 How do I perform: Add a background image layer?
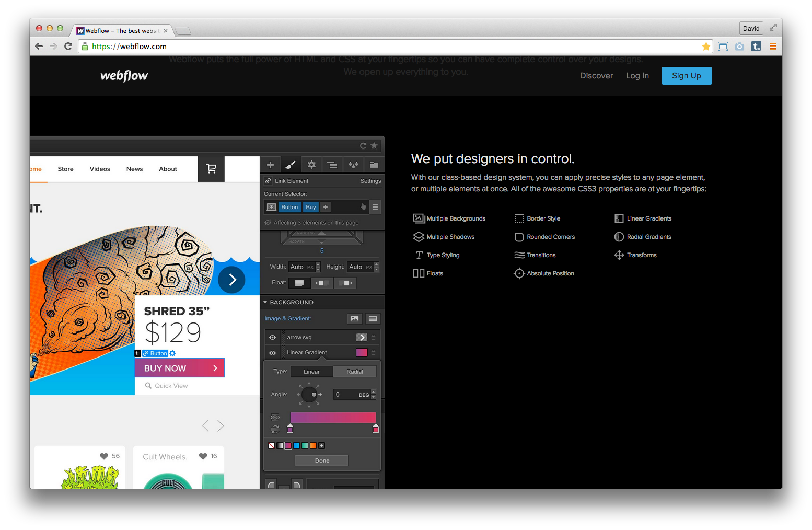tap(355, 319)
